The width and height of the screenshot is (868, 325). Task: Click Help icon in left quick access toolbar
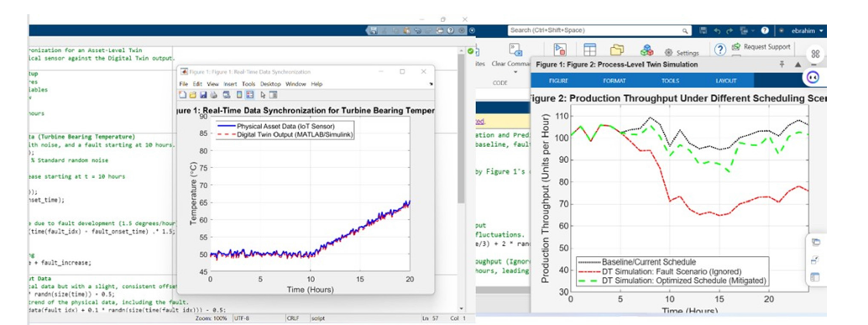[x=450, y=30]
